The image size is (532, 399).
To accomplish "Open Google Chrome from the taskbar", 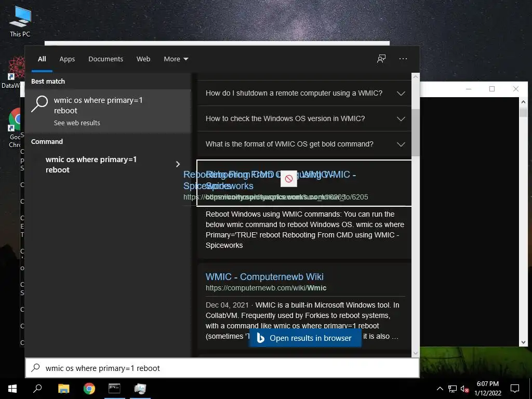I will coord(89,389).
